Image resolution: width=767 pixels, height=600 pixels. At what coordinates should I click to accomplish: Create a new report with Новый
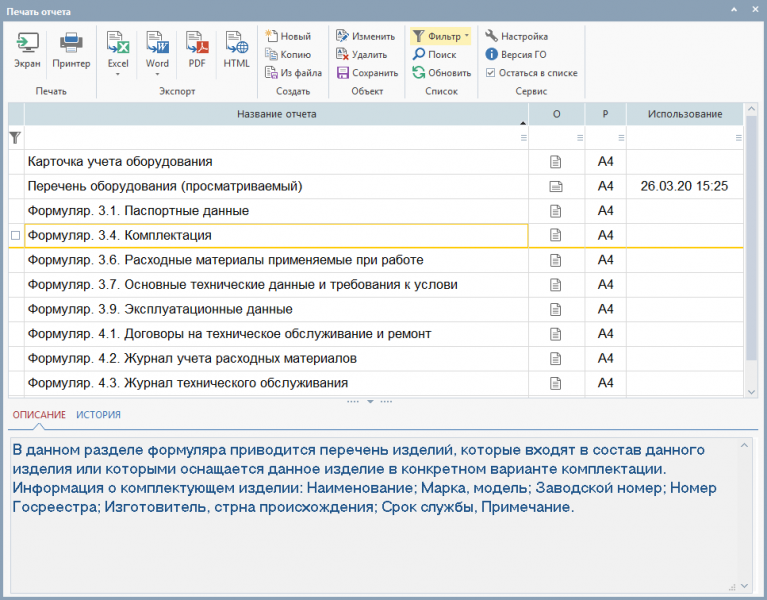pos(287,36)
